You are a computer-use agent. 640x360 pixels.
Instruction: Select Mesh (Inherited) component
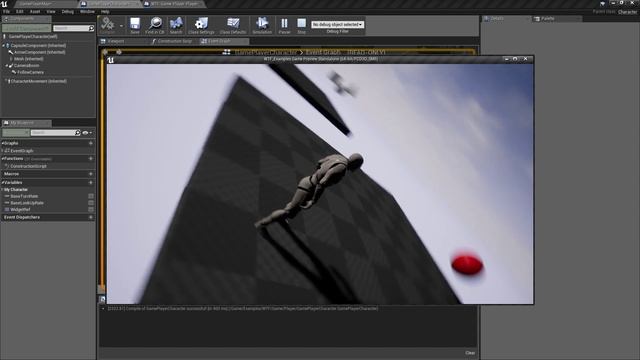tap(29, 59)
